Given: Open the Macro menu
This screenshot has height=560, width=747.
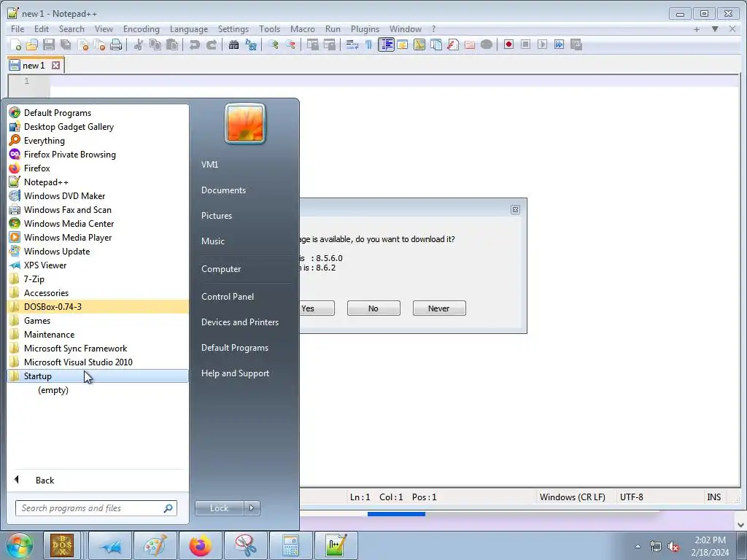Looking at the screenshot, I should (303, 29).
